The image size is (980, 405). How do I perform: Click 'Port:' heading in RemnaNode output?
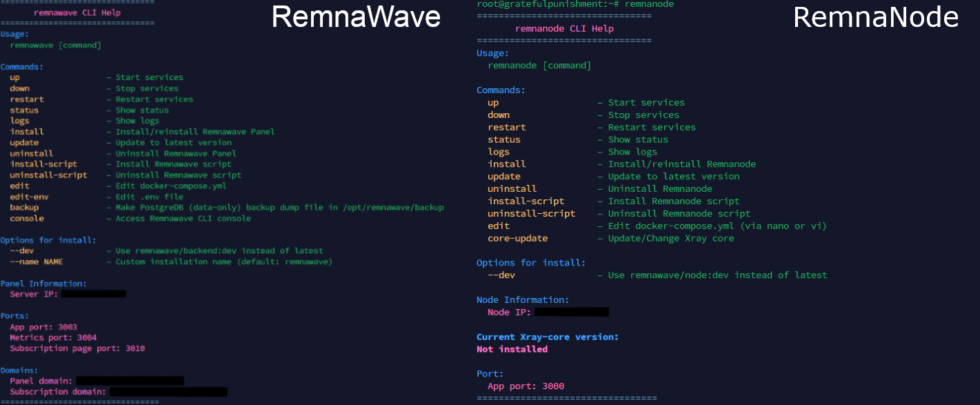pyautogui.click(x=490, y=374)
